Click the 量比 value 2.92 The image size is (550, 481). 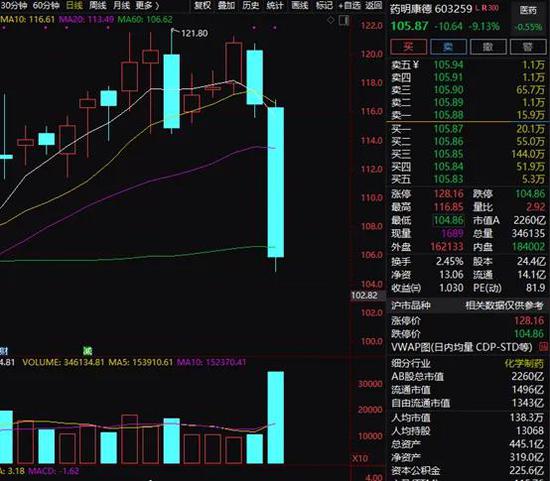coord(536,207)
